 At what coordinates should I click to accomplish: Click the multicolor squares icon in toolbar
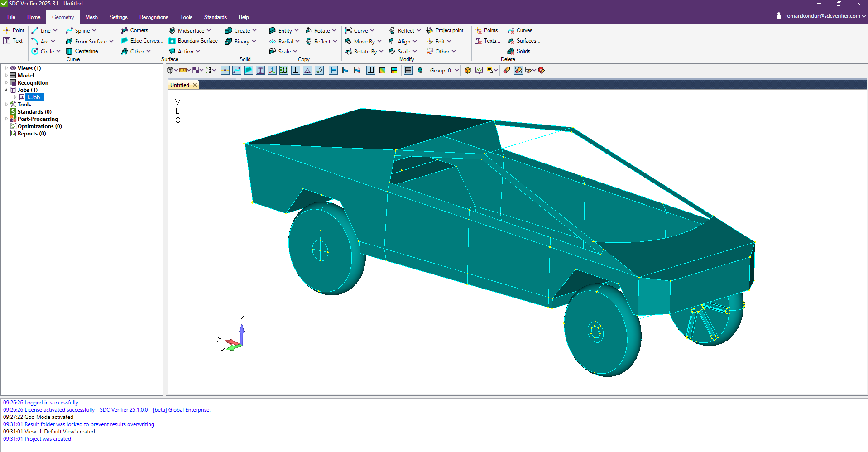pyautogui.click(x=394, y=70)
